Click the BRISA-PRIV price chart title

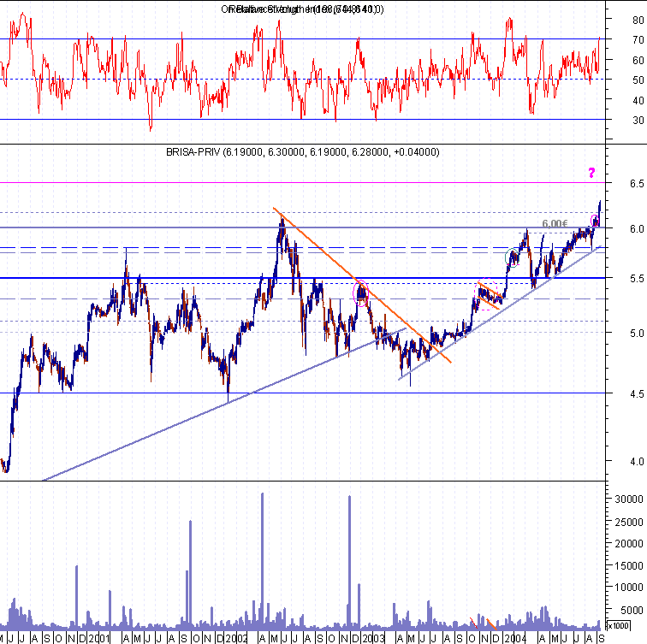[302, 152]
